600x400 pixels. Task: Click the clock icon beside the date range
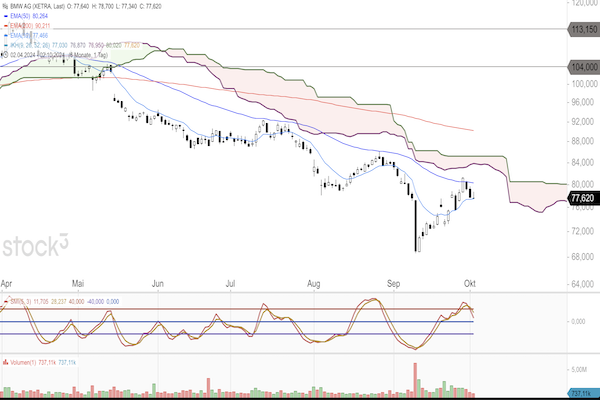click(5, 55)
